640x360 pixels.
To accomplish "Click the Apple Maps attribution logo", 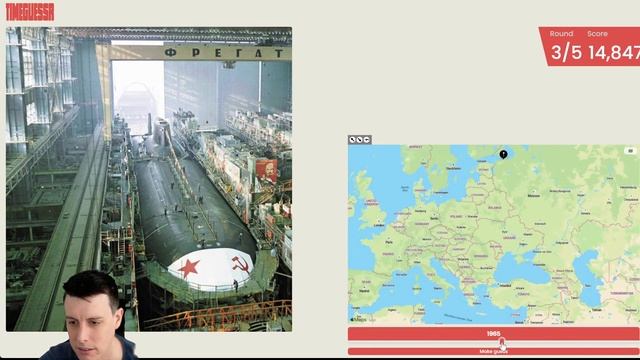I will click(x=358, y=319).
